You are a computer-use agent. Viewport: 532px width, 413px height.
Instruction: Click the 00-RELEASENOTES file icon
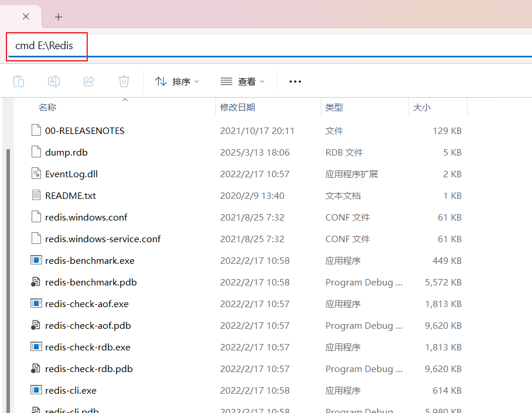[36, 130]
